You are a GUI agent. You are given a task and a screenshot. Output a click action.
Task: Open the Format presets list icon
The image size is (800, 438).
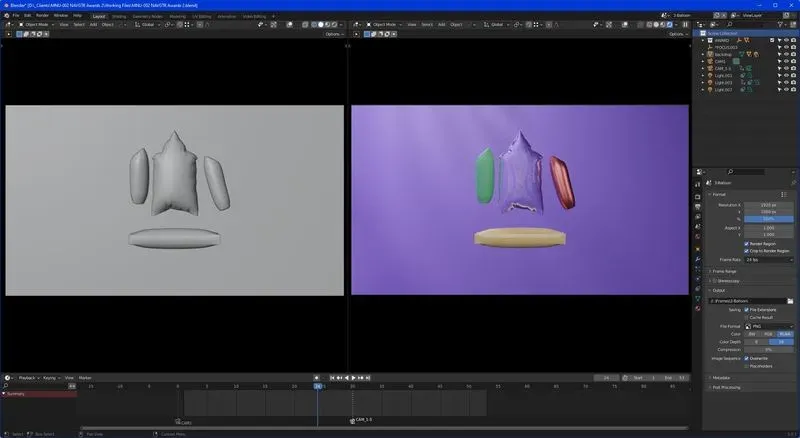click(x=784, y=194)
